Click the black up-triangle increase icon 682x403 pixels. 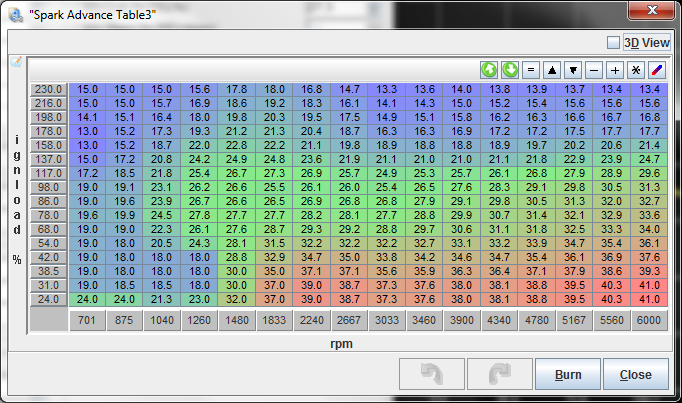pos(553,70)
